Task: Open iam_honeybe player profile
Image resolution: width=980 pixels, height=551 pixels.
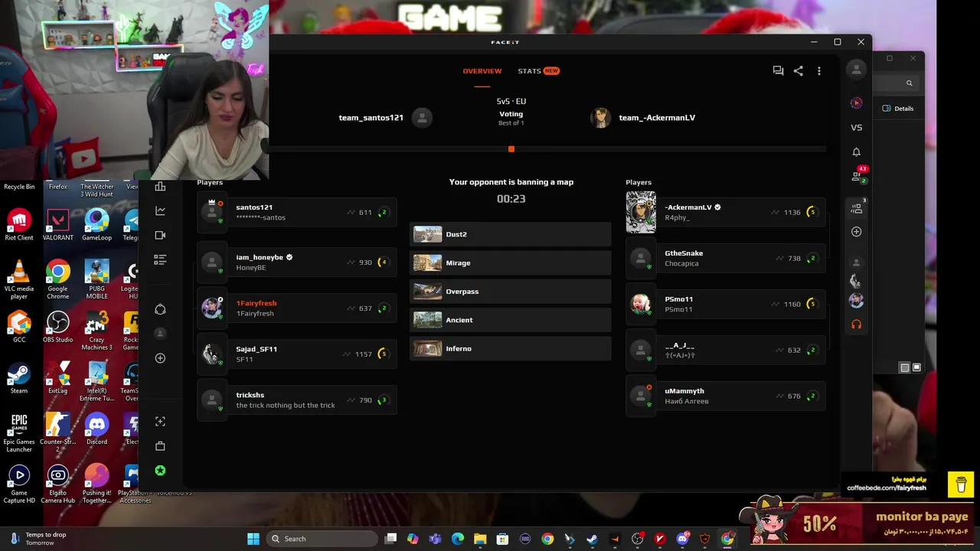Action: click(x=297, y=262)
